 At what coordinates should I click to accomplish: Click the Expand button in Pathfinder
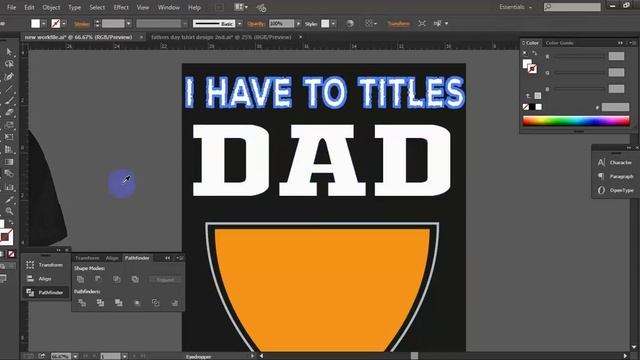tap(165, 280)
